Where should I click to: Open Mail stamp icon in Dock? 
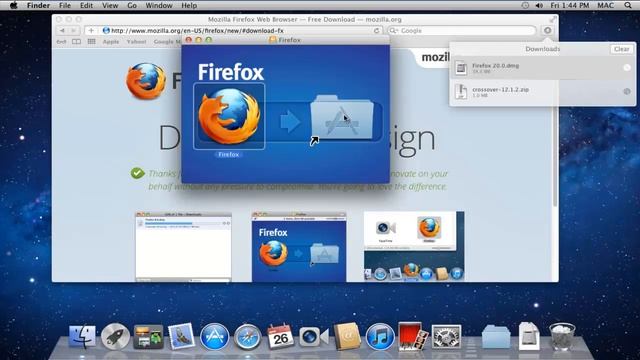[181, 336]
